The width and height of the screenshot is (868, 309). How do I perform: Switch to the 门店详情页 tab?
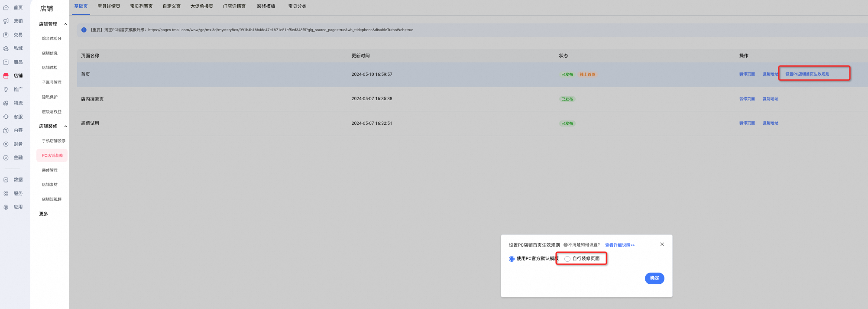(x=234, y=7)
